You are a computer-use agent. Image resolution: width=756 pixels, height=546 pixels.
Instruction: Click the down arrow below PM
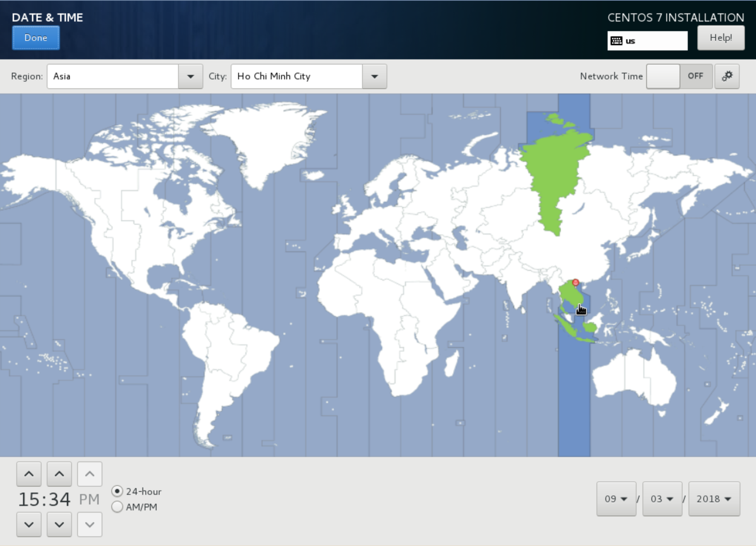pos(90,524)
